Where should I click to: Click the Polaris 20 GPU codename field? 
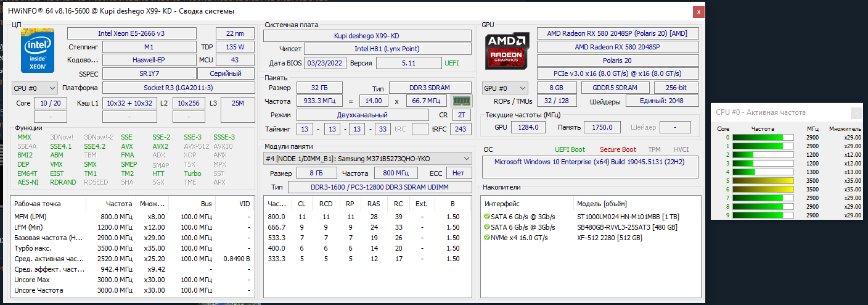coord(618,61)
